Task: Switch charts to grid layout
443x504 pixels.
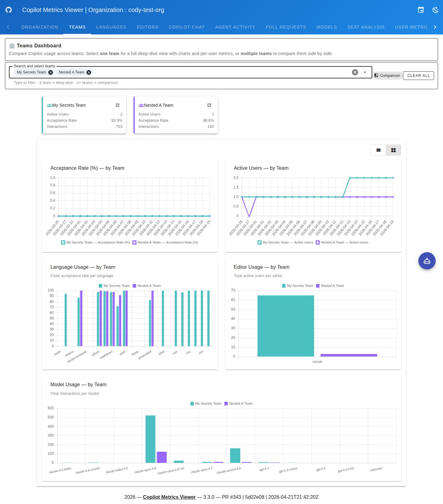Action: point(393,150)
